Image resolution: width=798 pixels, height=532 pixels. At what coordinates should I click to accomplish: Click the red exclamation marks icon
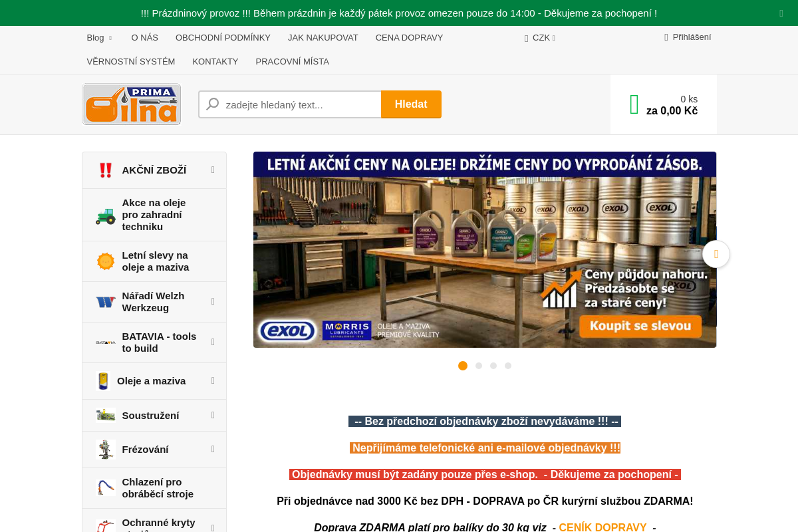[x=105, y=170]
